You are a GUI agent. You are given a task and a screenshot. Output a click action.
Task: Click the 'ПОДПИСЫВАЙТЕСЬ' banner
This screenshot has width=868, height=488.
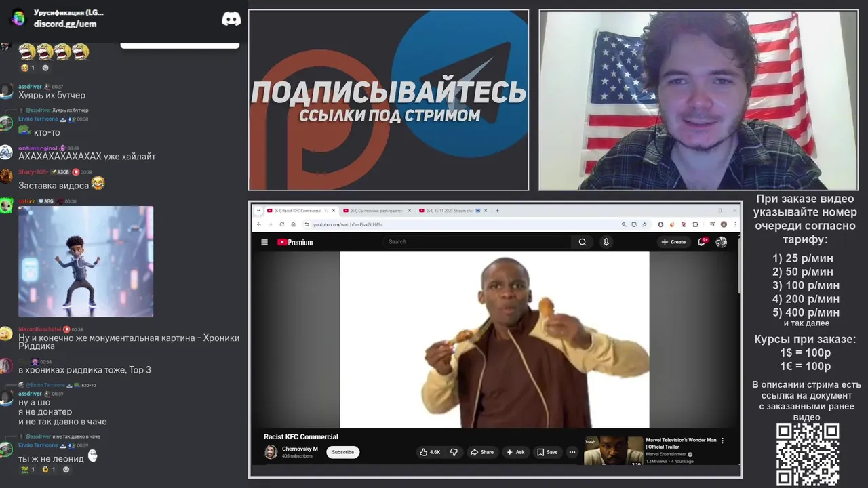point(389,100)
